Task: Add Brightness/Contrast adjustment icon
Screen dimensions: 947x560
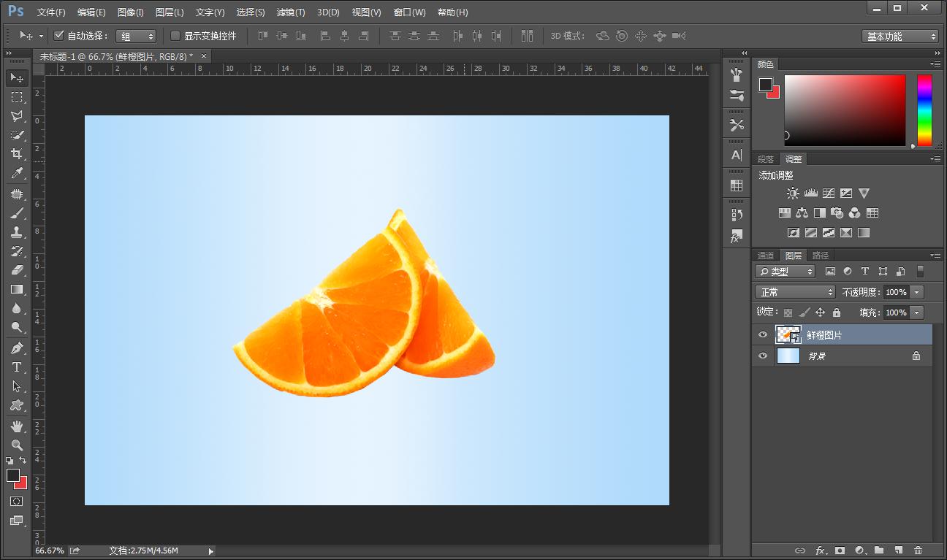Action: click(793, 193)
